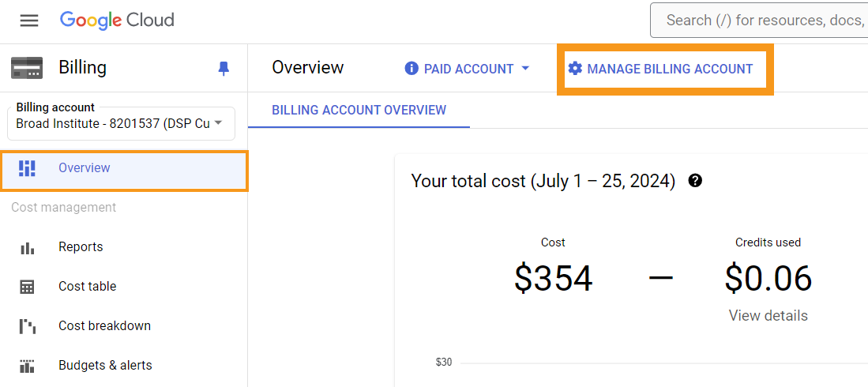
Task: Click the 'Credits used' label
Action: tap(768, 242)
